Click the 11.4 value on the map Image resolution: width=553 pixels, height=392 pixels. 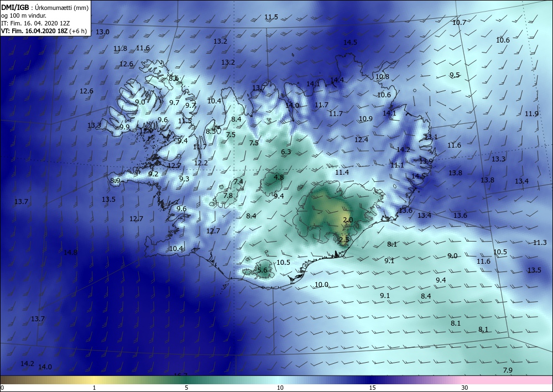[x=342, y=172]
